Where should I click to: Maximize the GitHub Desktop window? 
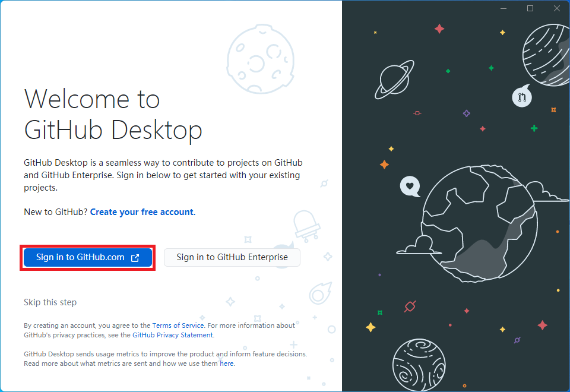click(530, 8)
